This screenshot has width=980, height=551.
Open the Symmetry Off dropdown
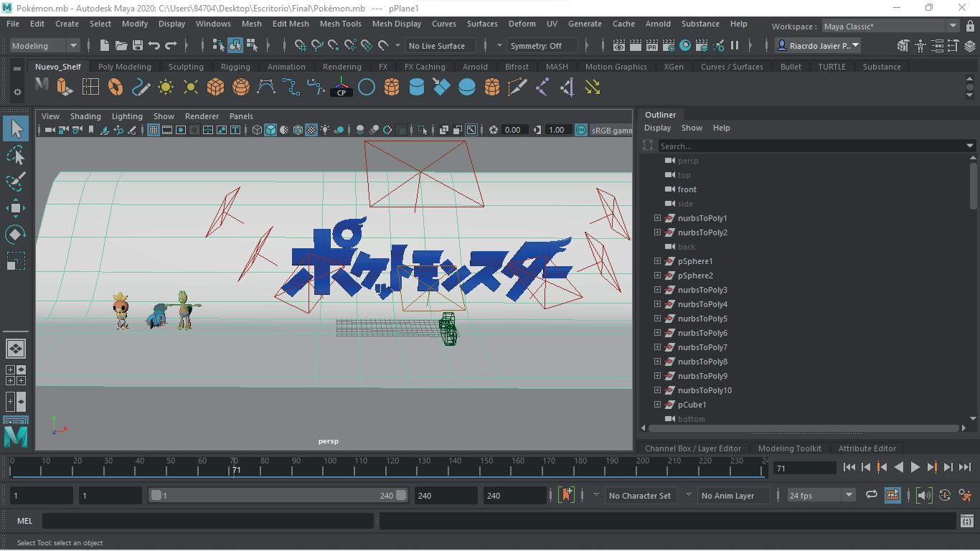542,45
